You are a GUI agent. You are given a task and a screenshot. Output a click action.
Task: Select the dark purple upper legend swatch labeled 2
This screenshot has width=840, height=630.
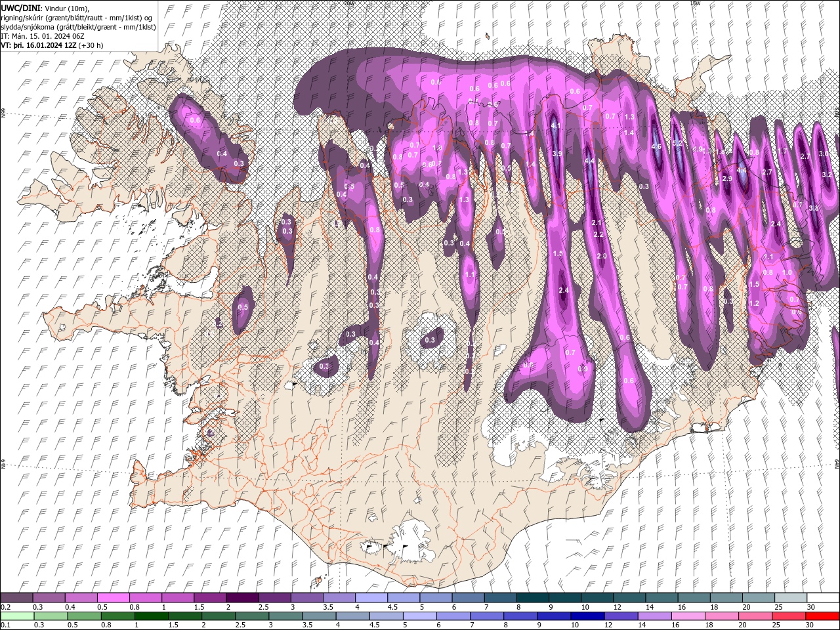tap(241, 598)
